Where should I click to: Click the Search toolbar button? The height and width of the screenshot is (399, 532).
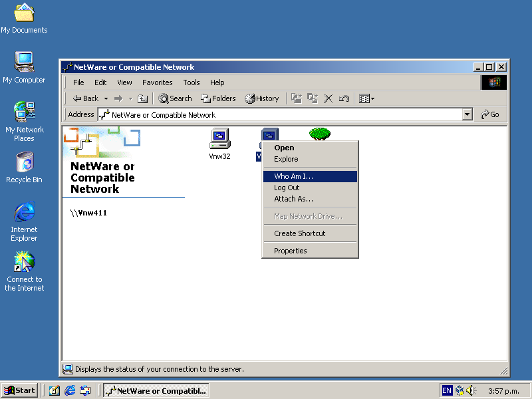175,98
